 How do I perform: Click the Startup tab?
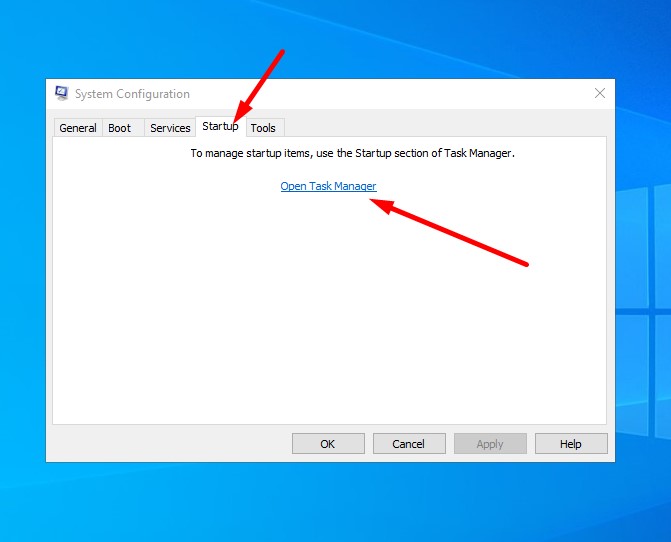[x=220, y=126]
